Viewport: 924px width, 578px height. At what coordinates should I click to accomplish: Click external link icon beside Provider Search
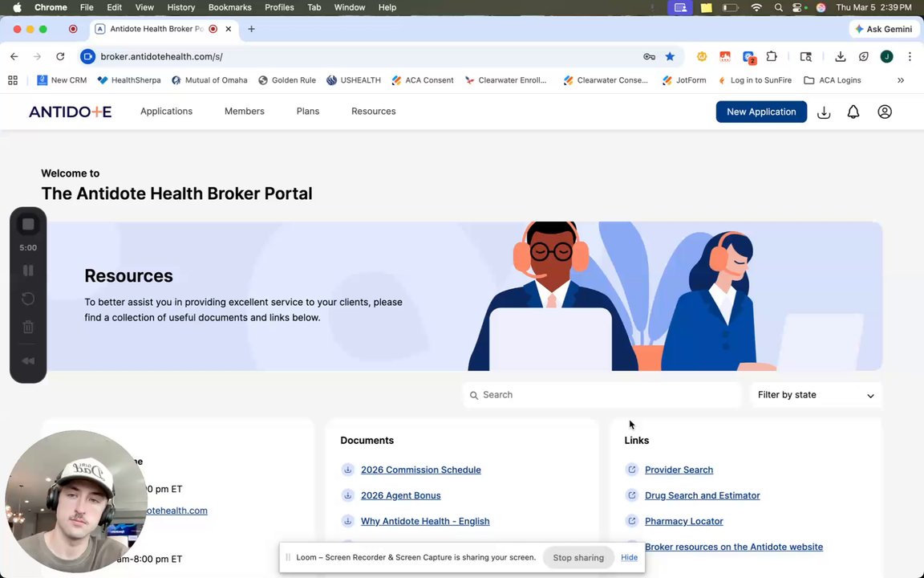point(632,470)
